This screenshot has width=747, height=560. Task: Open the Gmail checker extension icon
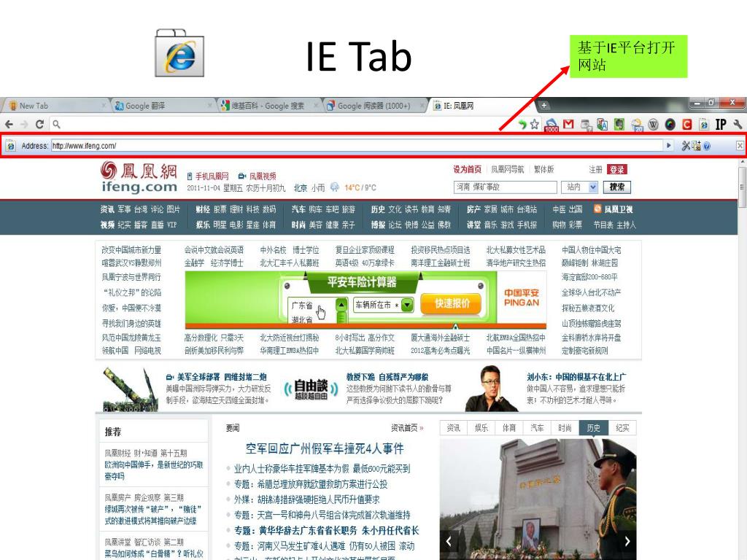(x=568, y=124)
